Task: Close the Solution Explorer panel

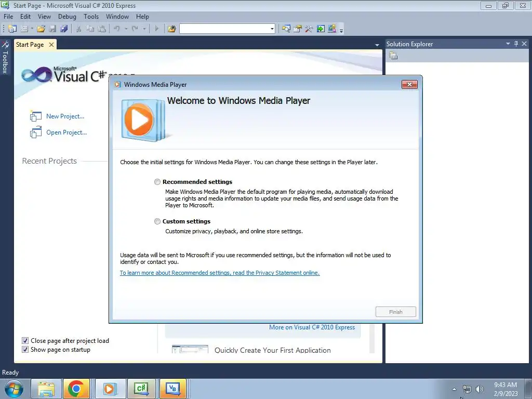Action: pyautogui.click(x=524, y=44)
